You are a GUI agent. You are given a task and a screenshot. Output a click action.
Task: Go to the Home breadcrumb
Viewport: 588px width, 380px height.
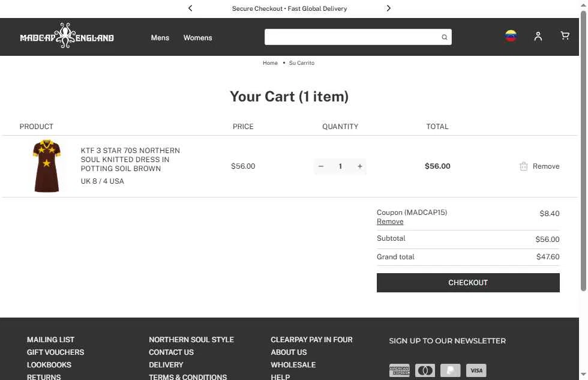pos(270,63)
